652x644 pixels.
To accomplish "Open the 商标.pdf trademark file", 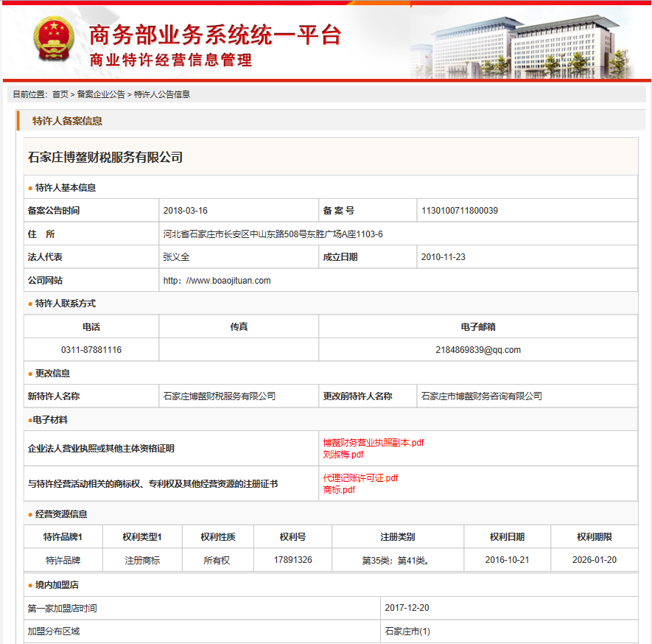I will 339,490.
